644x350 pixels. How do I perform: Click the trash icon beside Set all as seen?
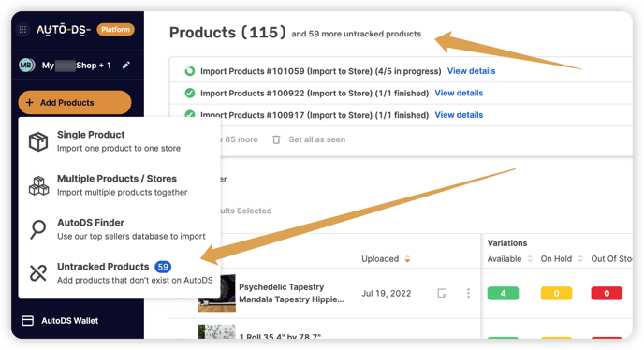pyautogui.click(x=276, y=139)
